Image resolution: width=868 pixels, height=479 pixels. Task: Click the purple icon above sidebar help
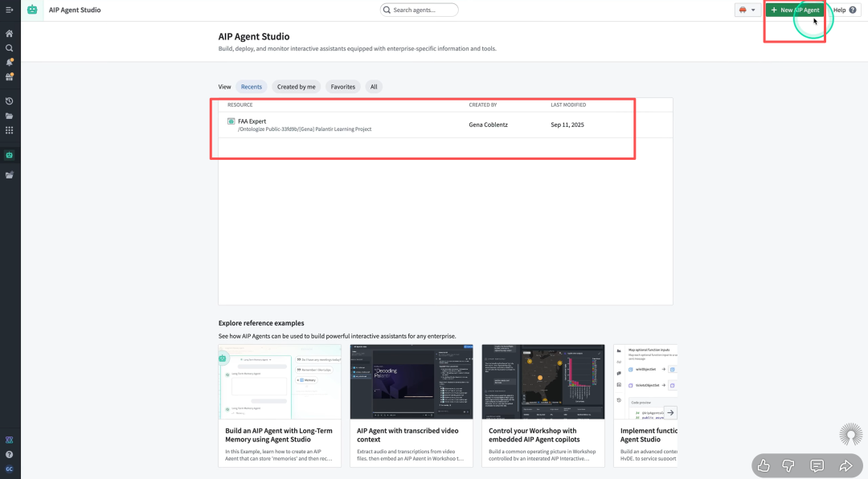(10, 440)
